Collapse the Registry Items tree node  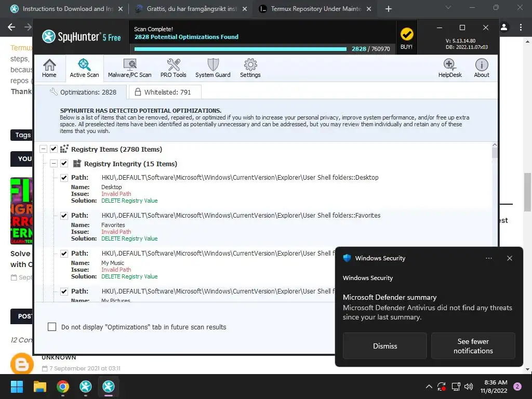(x=43, y=149)
